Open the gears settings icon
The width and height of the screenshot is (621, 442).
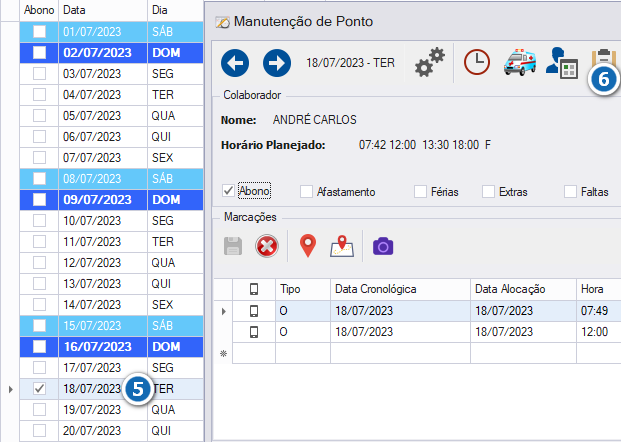click(430, 62)
